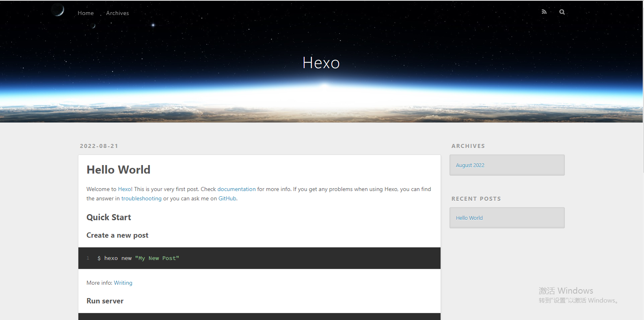The height and width of the screenshot is (320, 644).
Task: Click the Run server heading
Action: click(105, 301)
